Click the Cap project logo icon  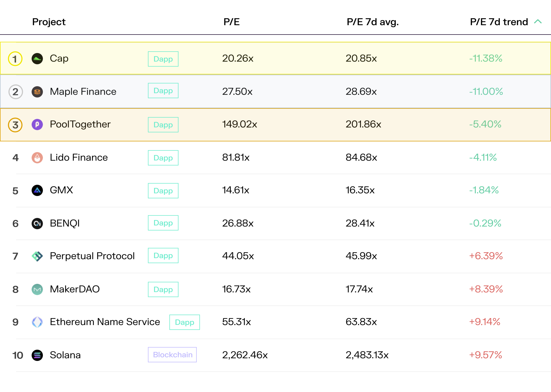point(37,59)
